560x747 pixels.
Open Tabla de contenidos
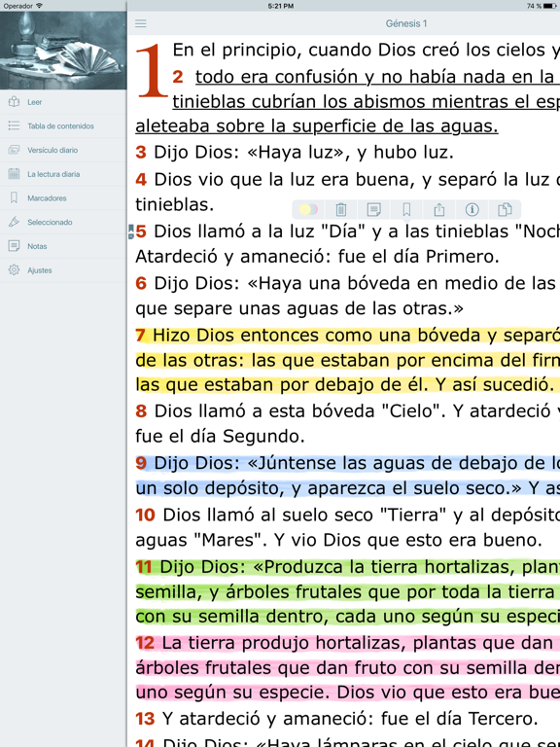click(63, 125)
